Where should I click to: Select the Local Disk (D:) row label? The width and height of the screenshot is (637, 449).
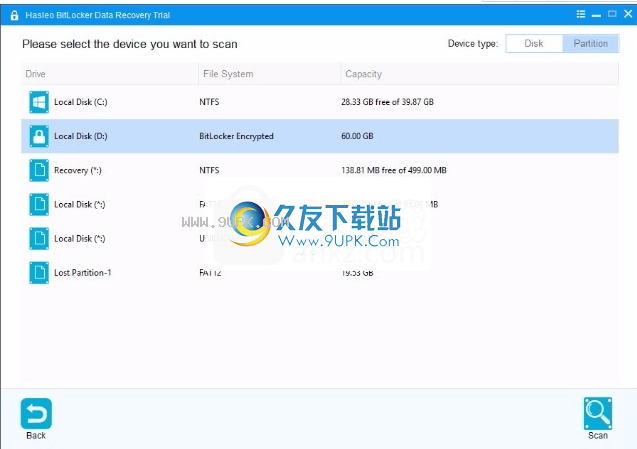coord(81,136)
